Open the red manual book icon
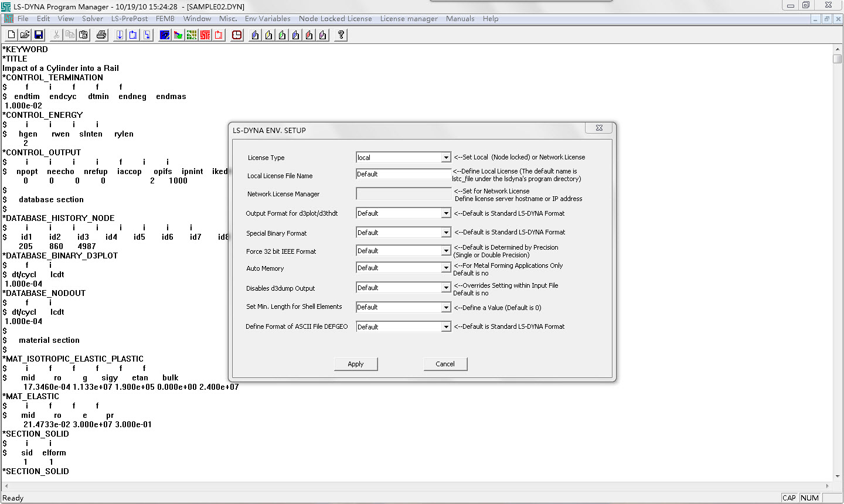This screenshot has height=504, width=844. click(x=309, y=35)
